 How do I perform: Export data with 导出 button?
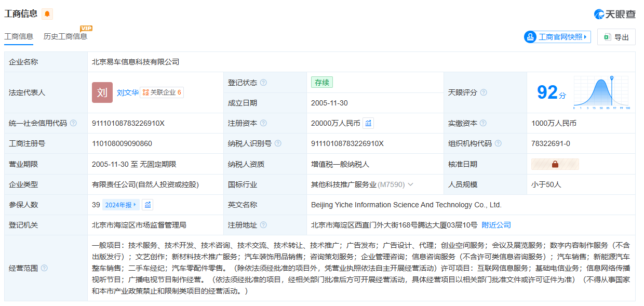point(616,37)
